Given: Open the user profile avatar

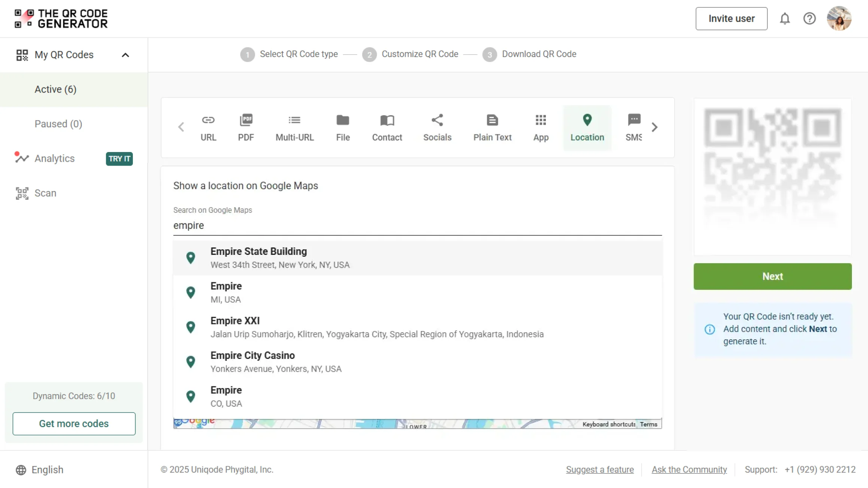Looking at the screenshot, I should click(x=839, y=19).
